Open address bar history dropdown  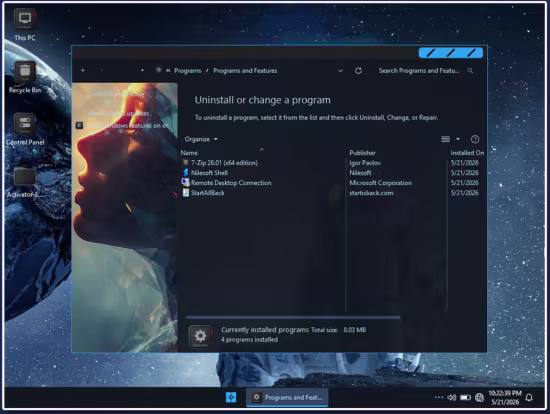pyautogui.click(x=340, y=71)
